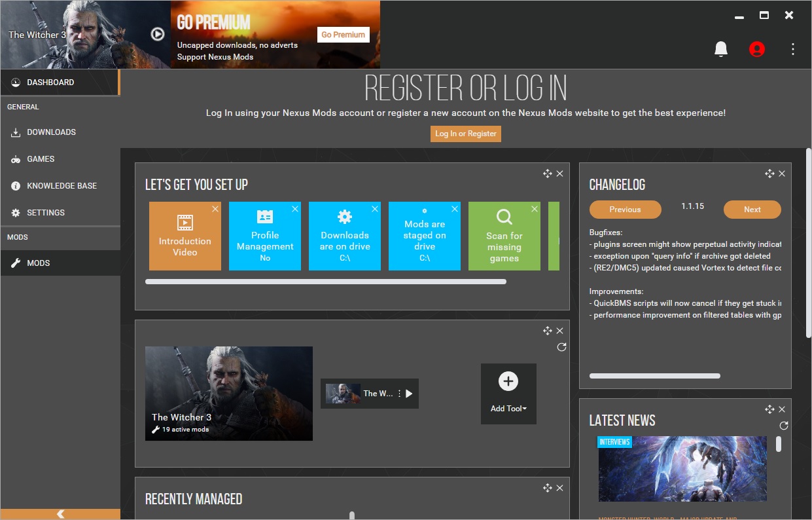
Task: Click the Latest News vertical scrollbar
Action: [x=779, y=444]
